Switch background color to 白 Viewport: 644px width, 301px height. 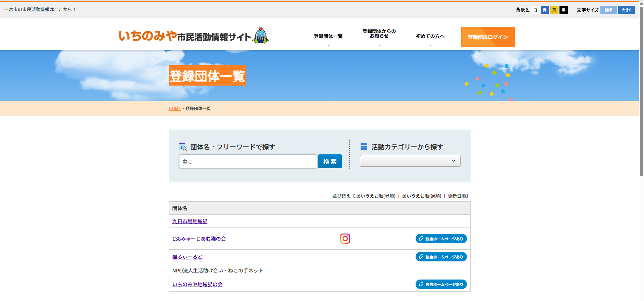pyautogui.click(x=535, y=10)
